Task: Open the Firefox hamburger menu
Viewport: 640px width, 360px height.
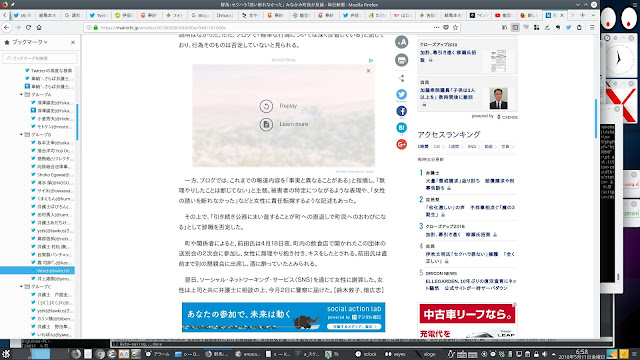Action: 592,27
